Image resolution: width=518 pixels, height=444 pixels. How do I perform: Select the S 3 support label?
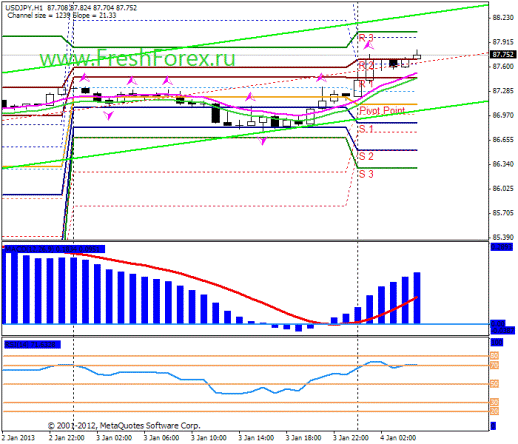(366, 174)
